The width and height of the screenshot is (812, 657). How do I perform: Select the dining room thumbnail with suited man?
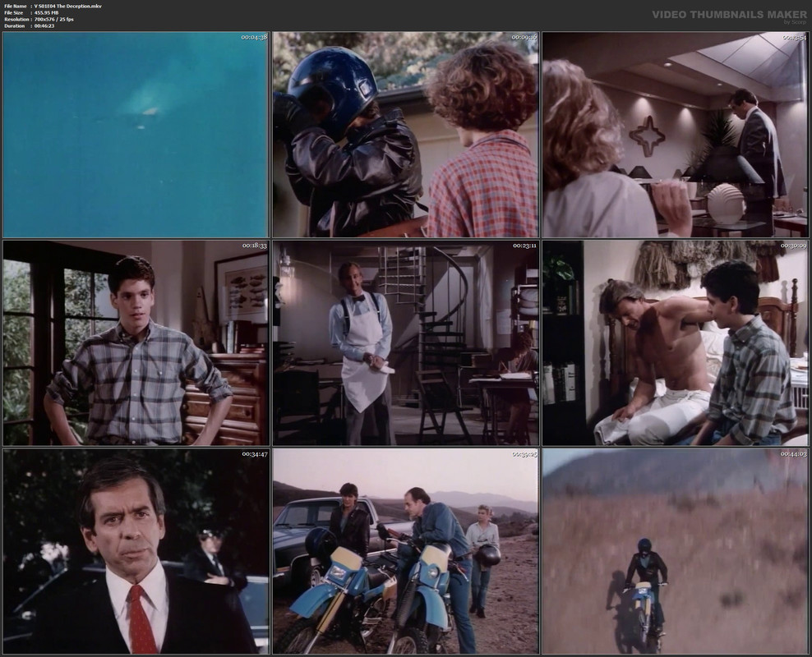(x=676, y=135)
